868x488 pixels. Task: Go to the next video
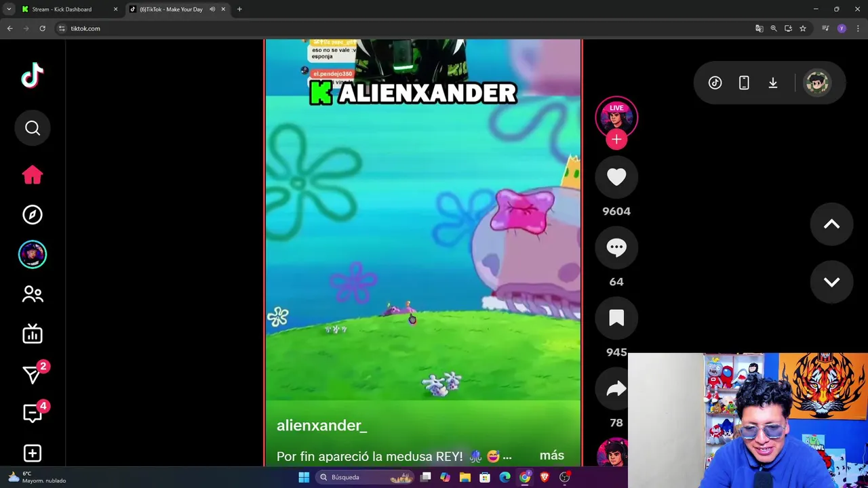[832, 282]
